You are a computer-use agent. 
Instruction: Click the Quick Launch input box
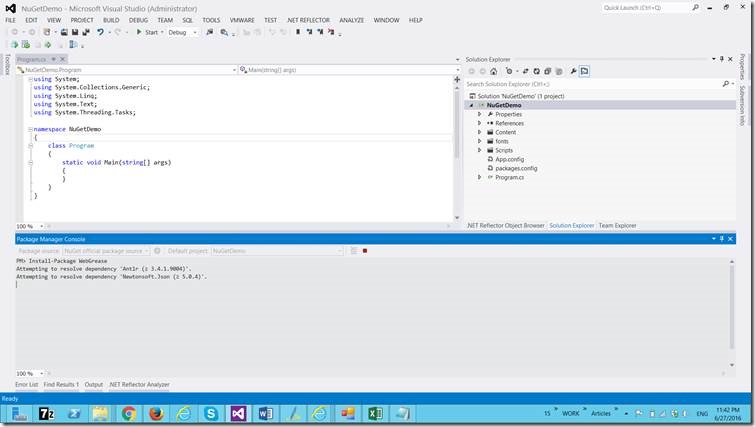tap(645, 8)
